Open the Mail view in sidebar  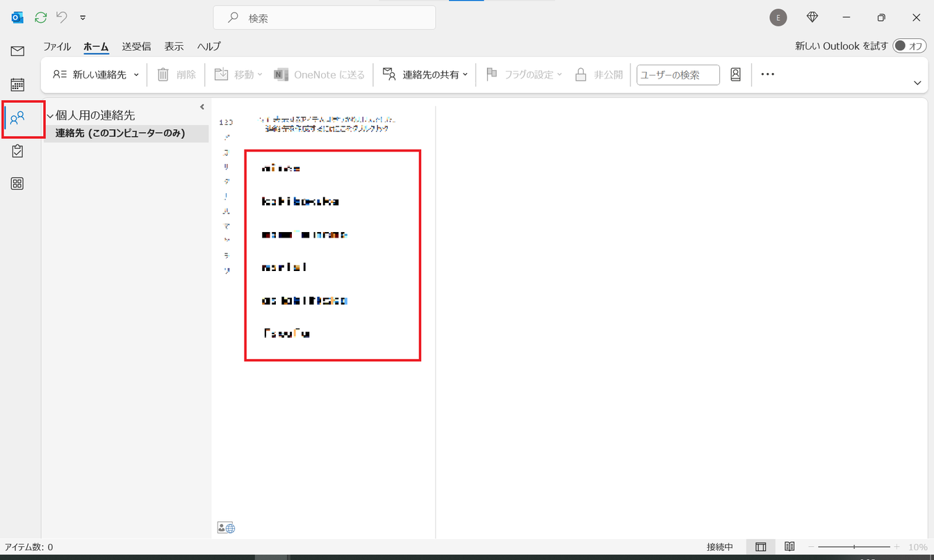17,51
